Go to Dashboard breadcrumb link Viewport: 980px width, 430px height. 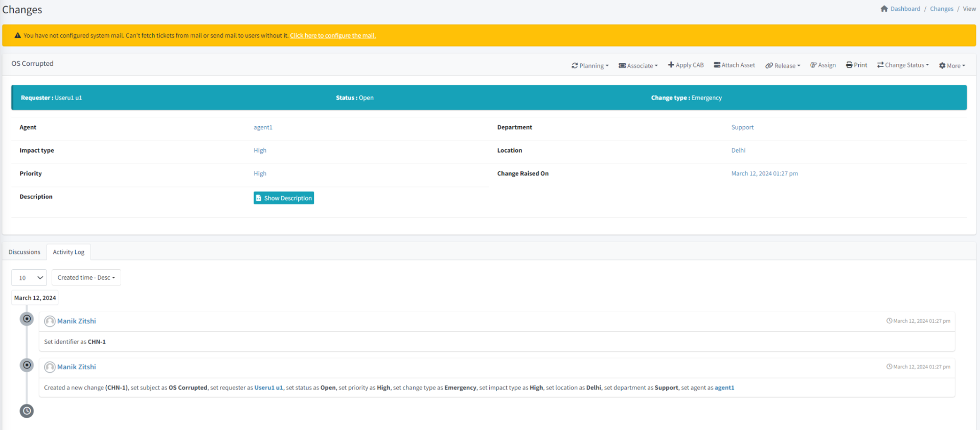[905, 9]
